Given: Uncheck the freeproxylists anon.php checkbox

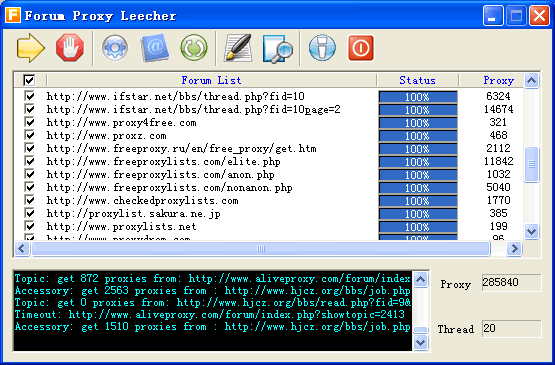Looking at the screenshot, I should [x=29, y=174].
